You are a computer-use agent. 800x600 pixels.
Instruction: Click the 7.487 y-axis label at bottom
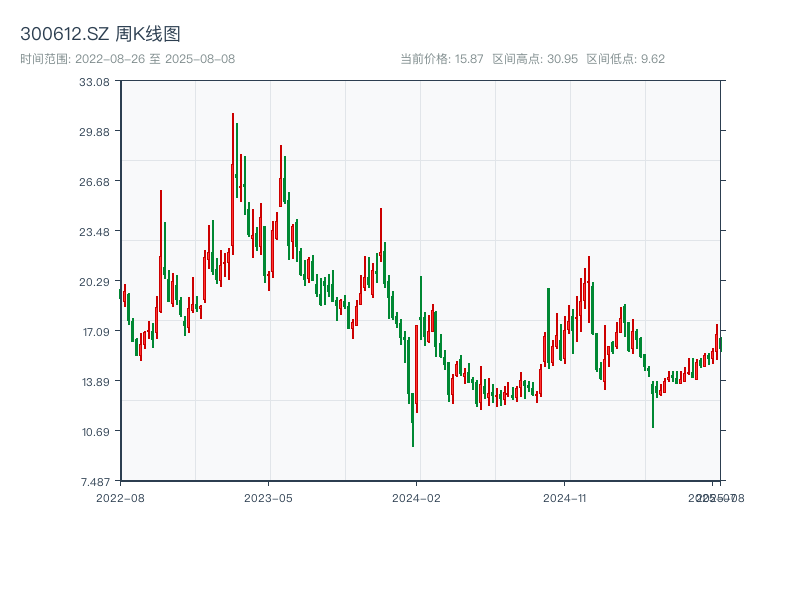pos(95,480)
